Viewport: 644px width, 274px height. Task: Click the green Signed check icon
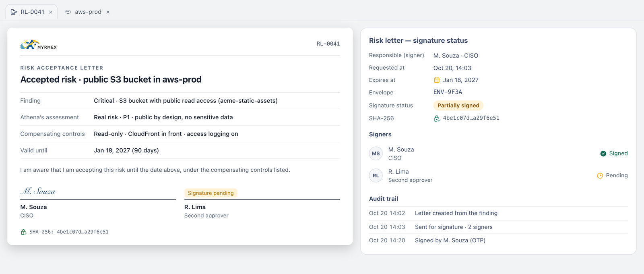(603, 154)
